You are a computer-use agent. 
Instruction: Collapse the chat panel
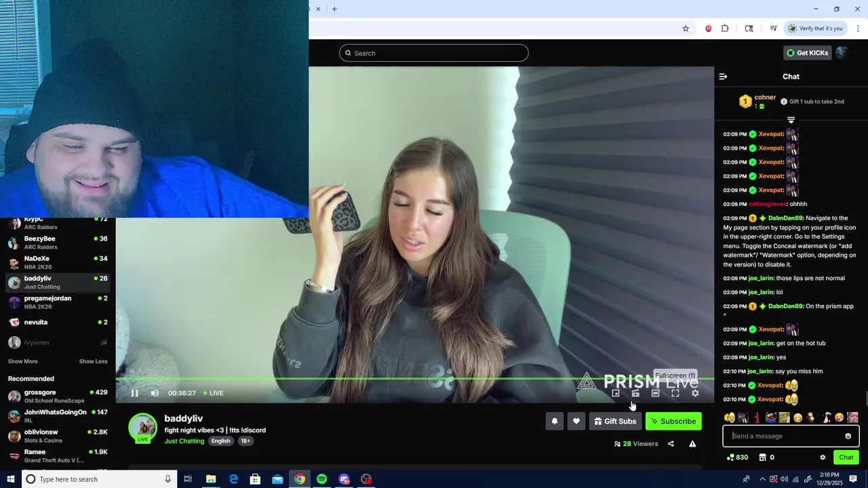click(x=723, y=77)
